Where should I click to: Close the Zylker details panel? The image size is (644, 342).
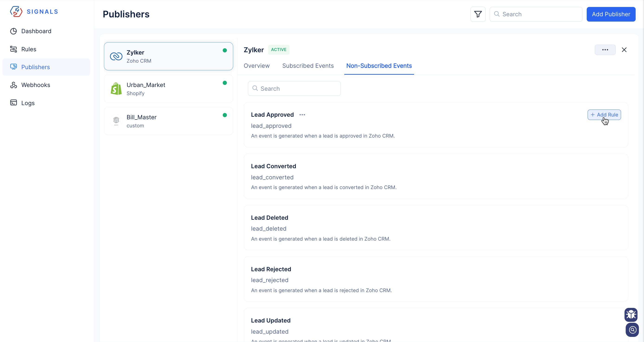[x=624, y=50]
